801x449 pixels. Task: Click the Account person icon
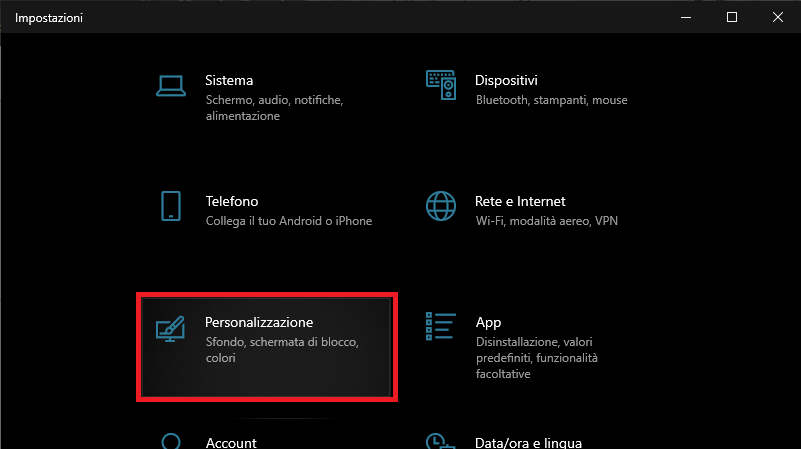(x=171, y=442)
